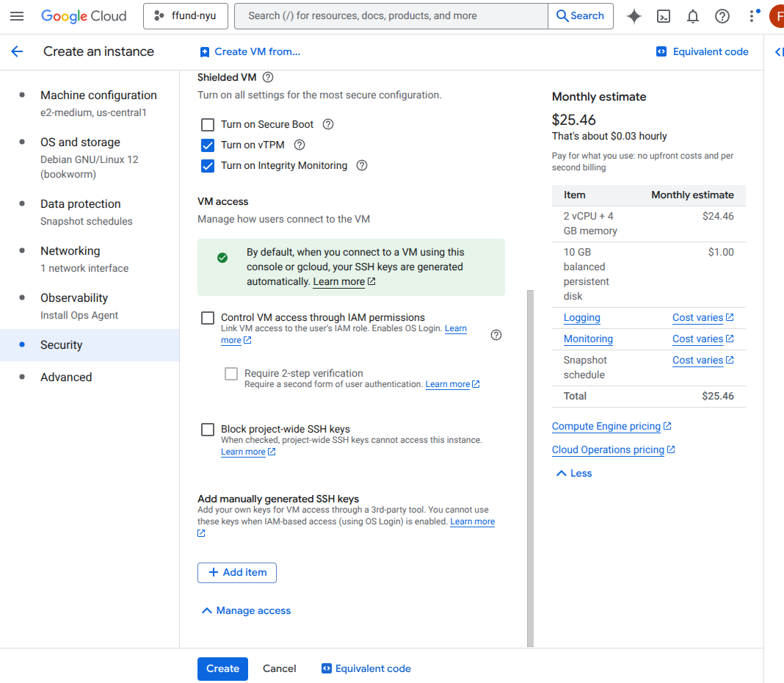Activate Cloud Shell terminal icon
The image size is (784, 683).
coord(664,16)
